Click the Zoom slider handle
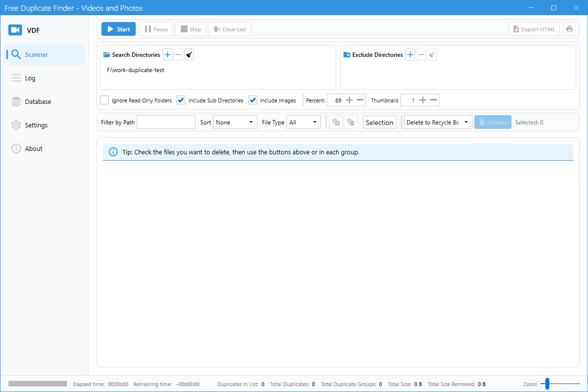The image size is (588, 392). [x=547, y=384]
